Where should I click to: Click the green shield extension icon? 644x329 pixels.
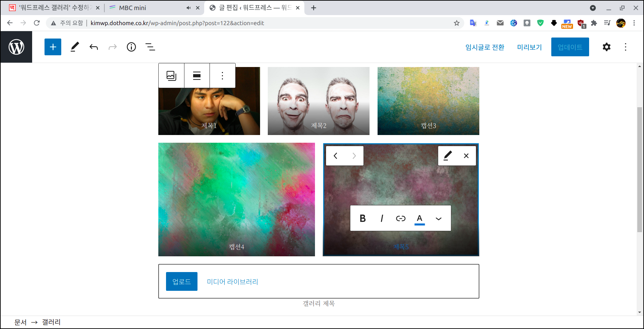540,23
